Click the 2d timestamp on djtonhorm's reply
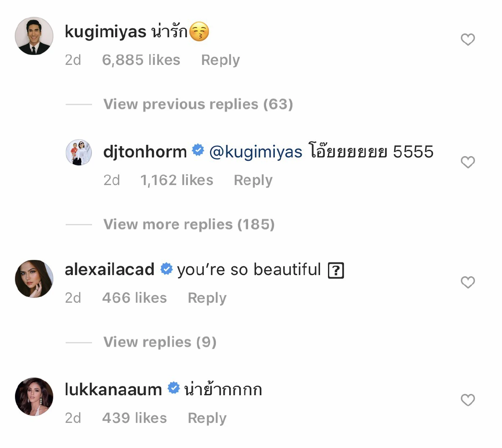The width and height of the screenshot is (502, 448). [x=112, y=180]
